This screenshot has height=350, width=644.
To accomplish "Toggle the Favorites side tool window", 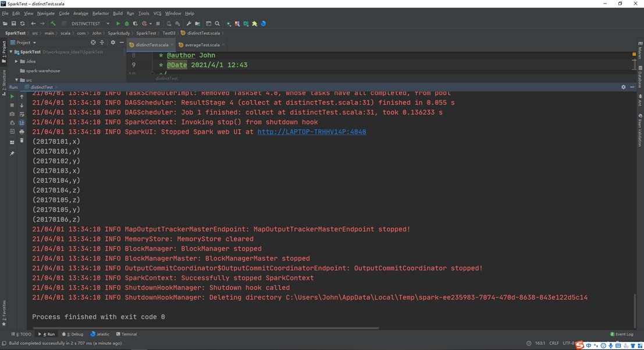I will [3, 313].
